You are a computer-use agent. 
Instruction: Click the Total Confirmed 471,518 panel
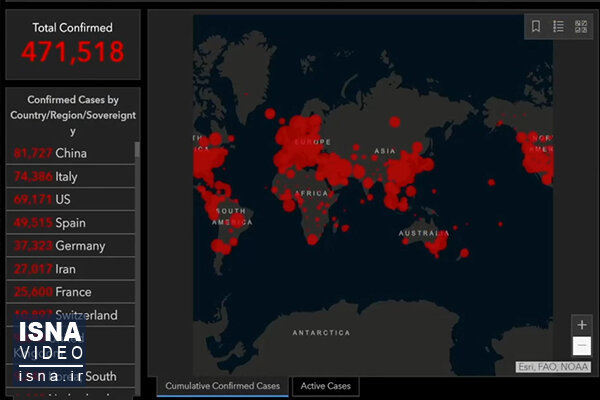(x=73, y=44)
